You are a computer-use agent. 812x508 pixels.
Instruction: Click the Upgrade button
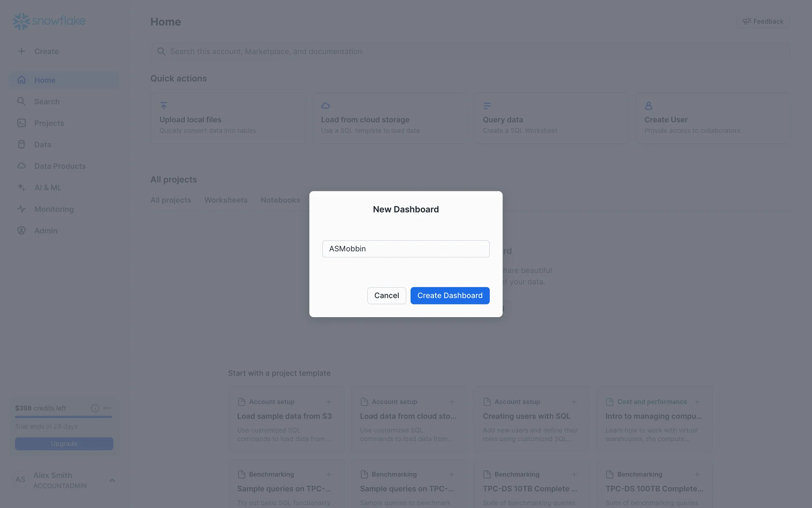(64, 444)
